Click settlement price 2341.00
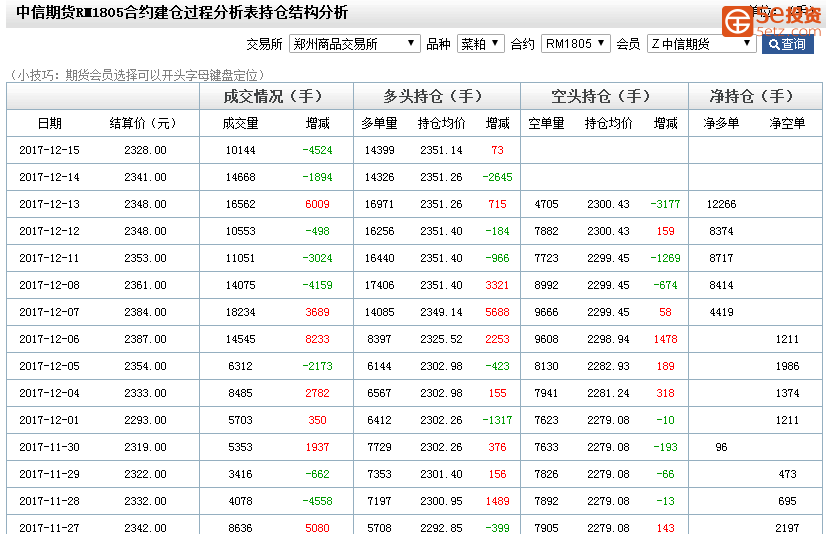Screen dimensions: 829x534 (x=145, y=177)
